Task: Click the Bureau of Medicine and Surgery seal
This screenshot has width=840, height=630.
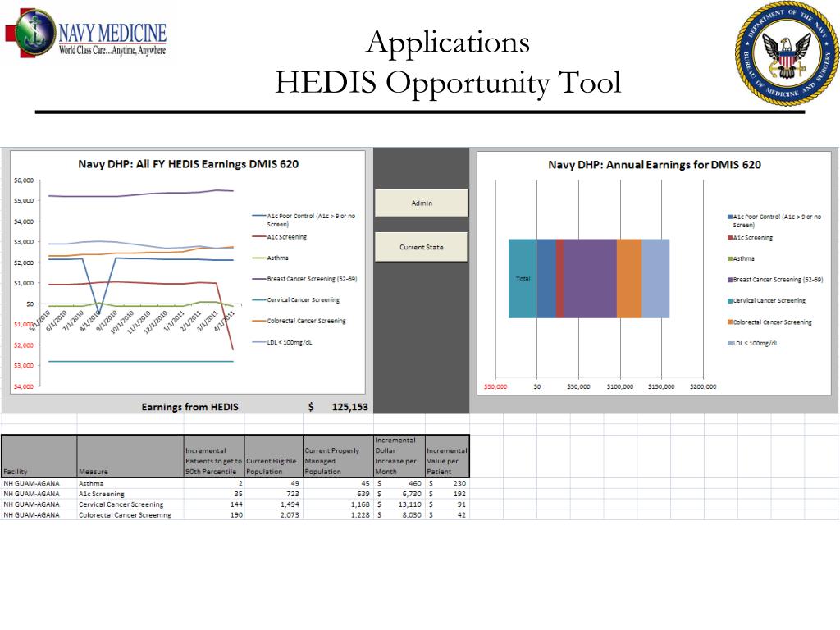Action: 786,53
